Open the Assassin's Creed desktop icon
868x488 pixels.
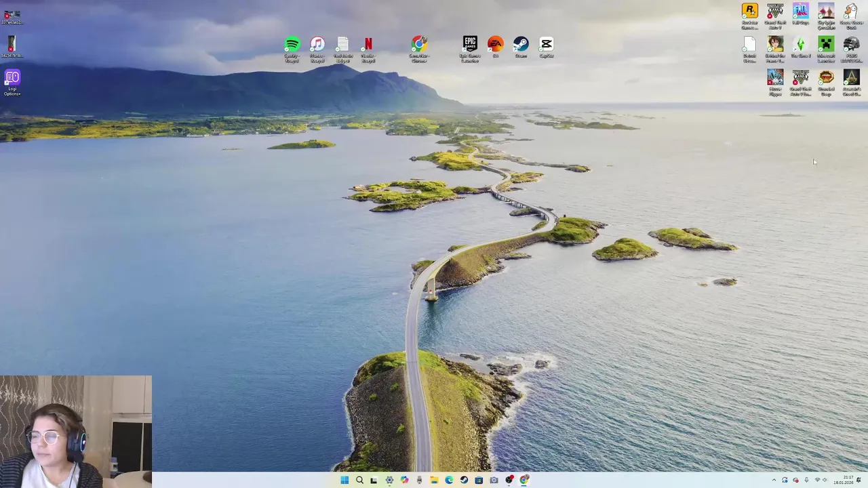(x=851, y=83)
